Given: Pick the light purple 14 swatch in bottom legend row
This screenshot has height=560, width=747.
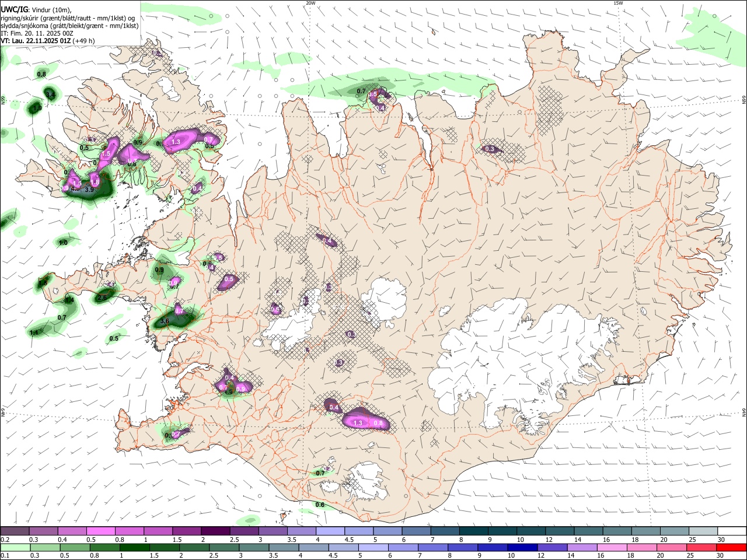Looking at the screenshot, I should 583,547.
